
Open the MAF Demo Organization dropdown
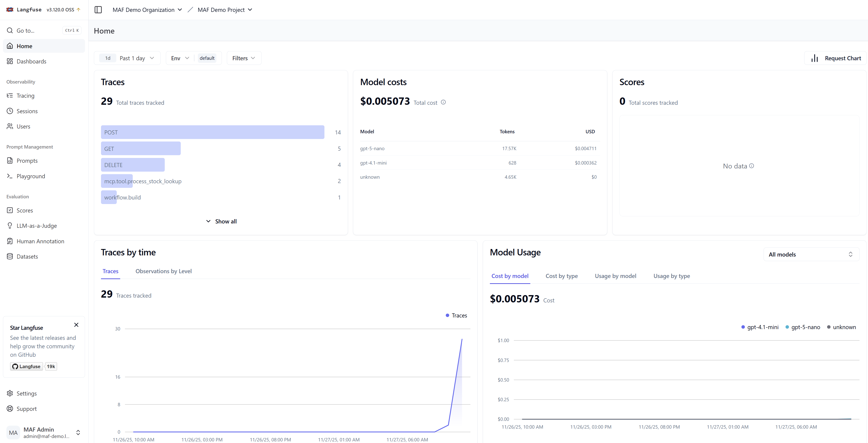tap(147, 10)
